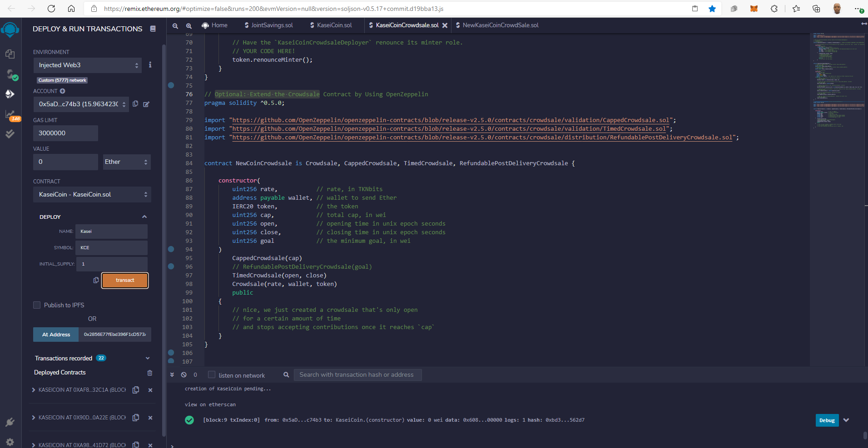The height and width of the screenshot is (448, 868).
Task: Click the terminal search magnifier icon
Action: pos(286,374)
